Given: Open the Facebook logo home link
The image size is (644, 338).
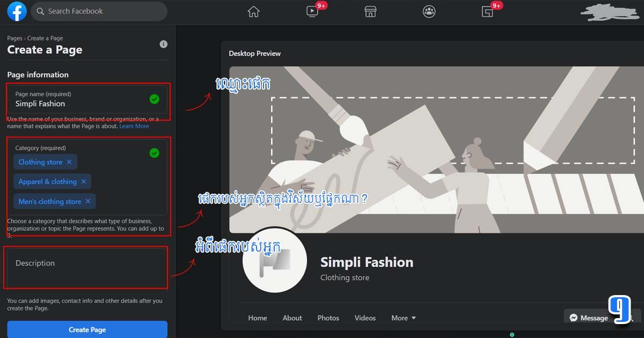Looking at the screenshot, I should [17, 11].
